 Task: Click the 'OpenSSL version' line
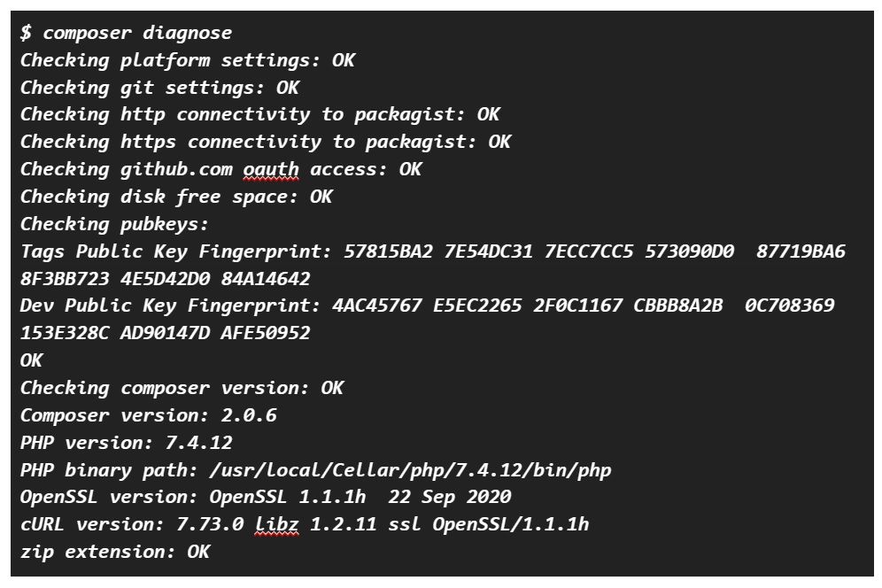tap(265, 497)
